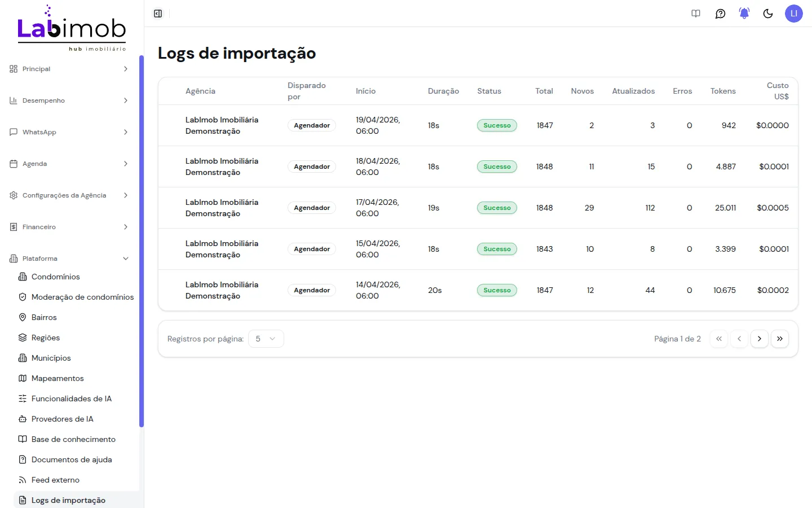Expand the Financeiro menu chevron

(126, 227)
